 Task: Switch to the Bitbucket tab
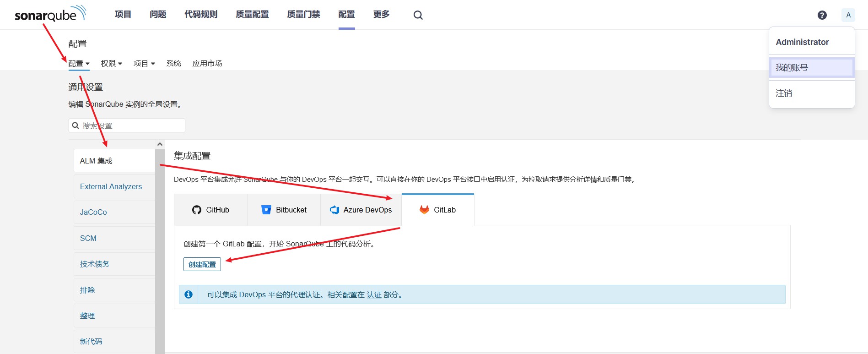284,210
